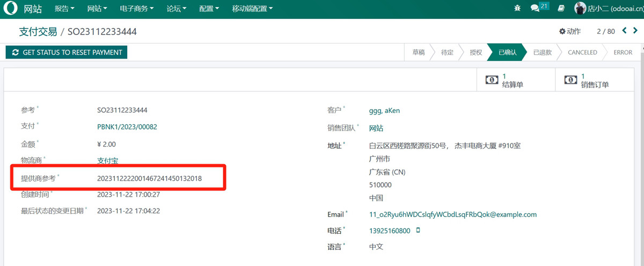Go to the next record arrow
Image resolution: width=644 pixels, height=266 pixels.
coord(636,31)
